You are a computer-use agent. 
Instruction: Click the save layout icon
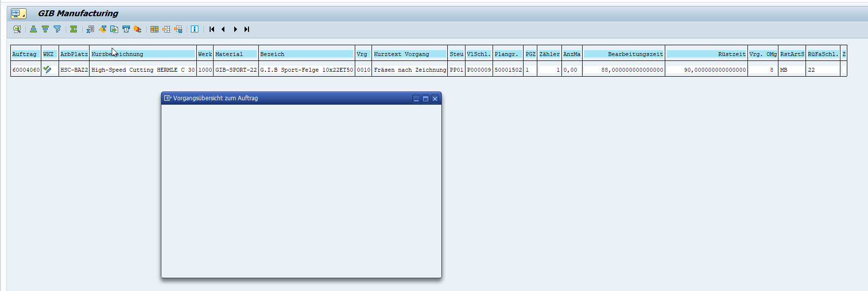pos(178,29)
